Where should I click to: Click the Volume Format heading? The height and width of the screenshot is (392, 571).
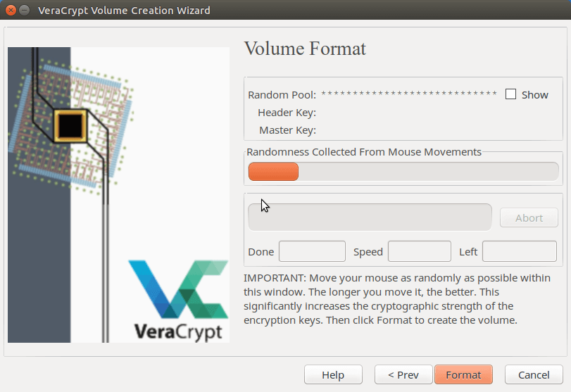point(304,49)
